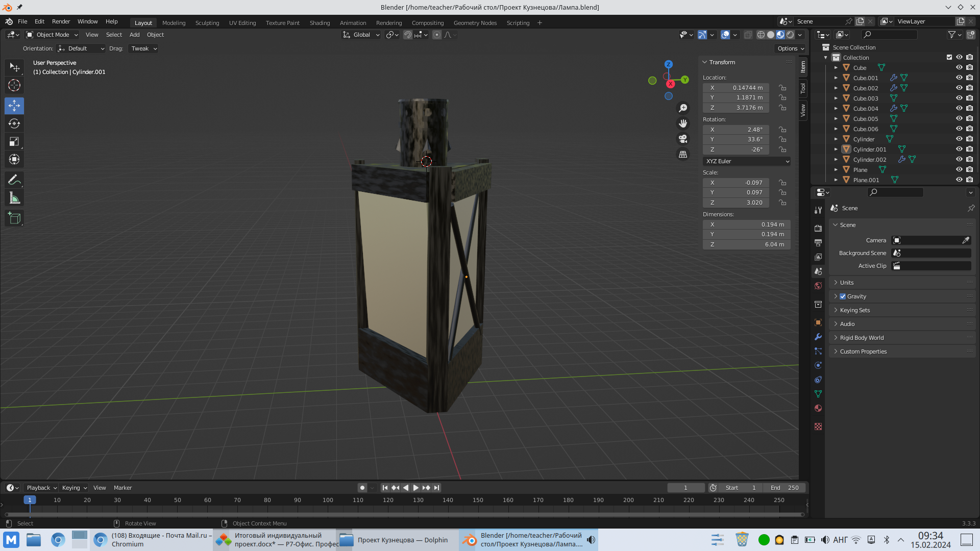
Task: Hide Cube.003 with eye icon
Action: coord(959,98)
